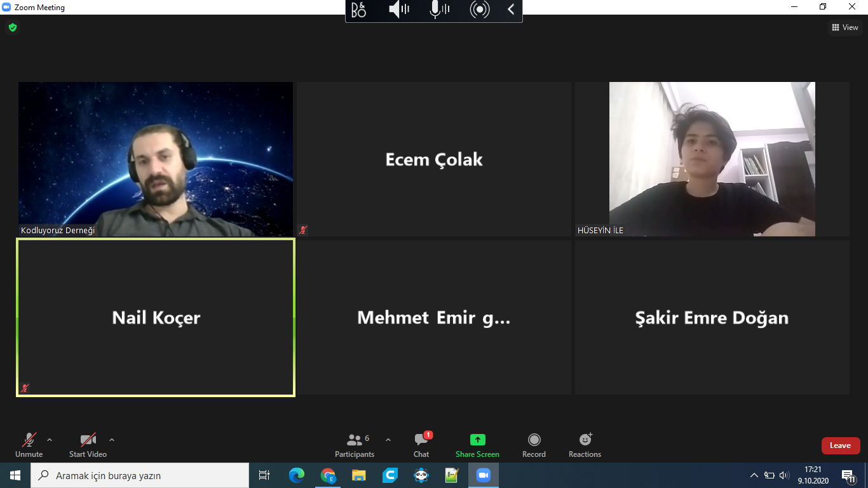
Task: Select the Nail Koçer participant tile
Action: point(156,317)
